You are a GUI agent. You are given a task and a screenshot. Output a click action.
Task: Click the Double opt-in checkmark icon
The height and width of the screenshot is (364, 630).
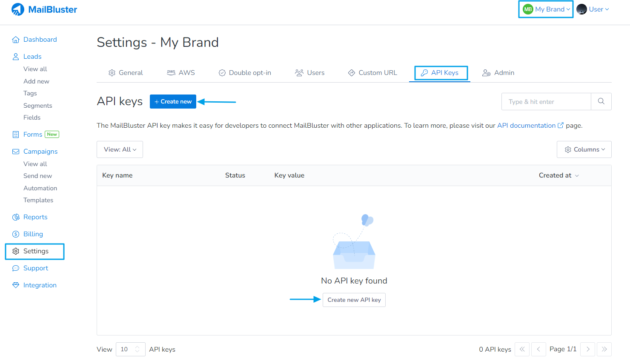[222, 73]
